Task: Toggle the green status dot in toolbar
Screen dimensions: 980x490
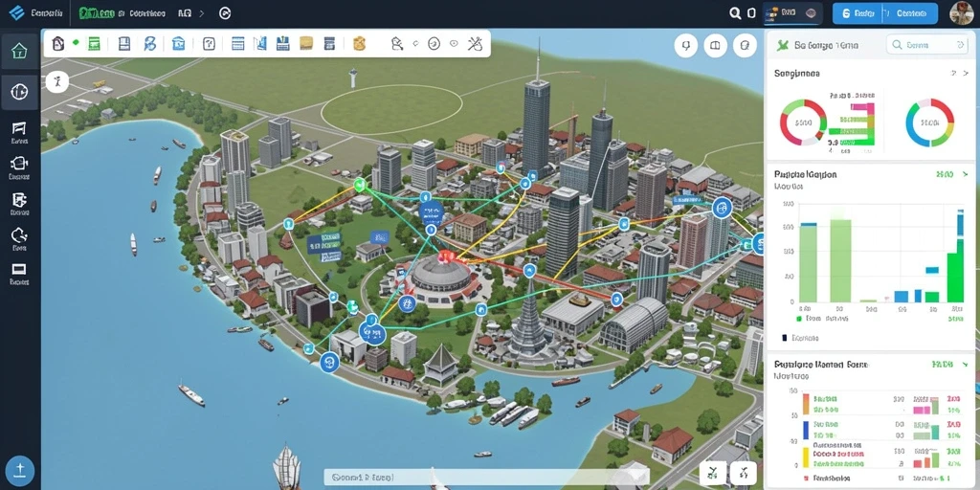Action: point(76,42)
